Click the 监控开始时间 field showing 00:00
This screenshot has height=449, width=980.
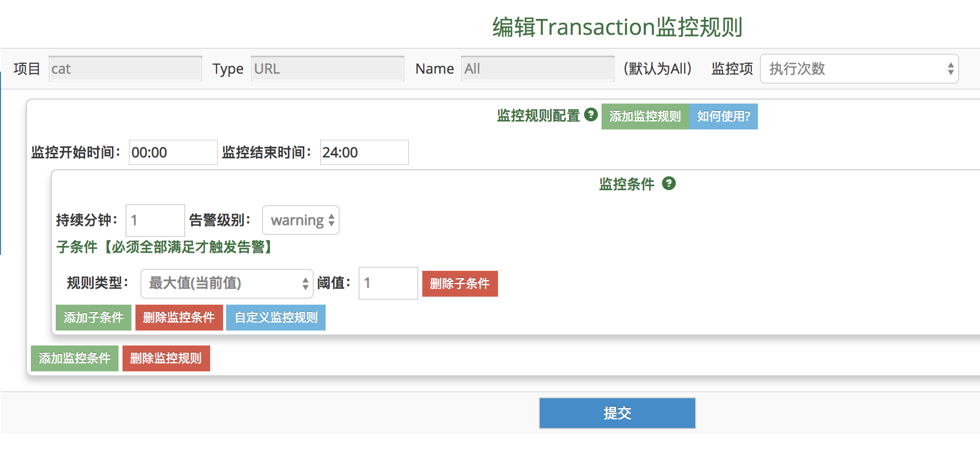pyautogui.click(x=172, y=152)
